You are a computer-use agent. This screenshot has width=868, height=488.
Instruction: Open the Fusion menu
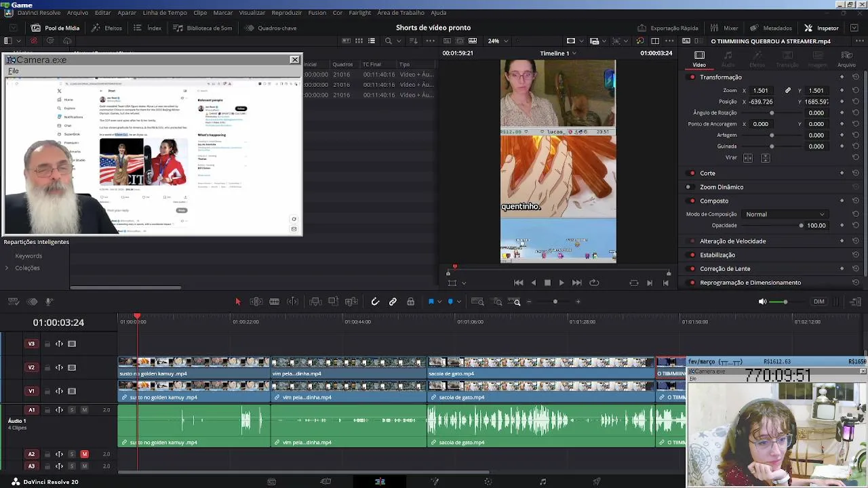[x=317, y=13]
